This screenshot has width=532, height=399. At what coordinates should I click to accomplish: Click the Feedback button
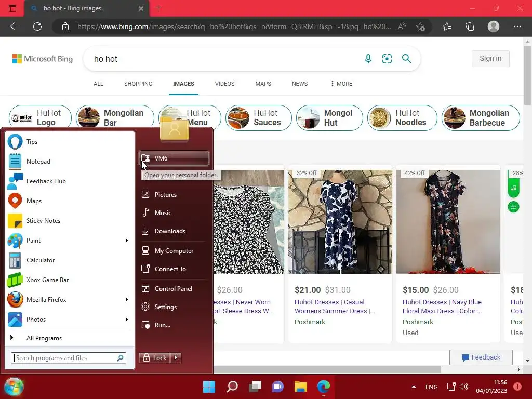481,357
